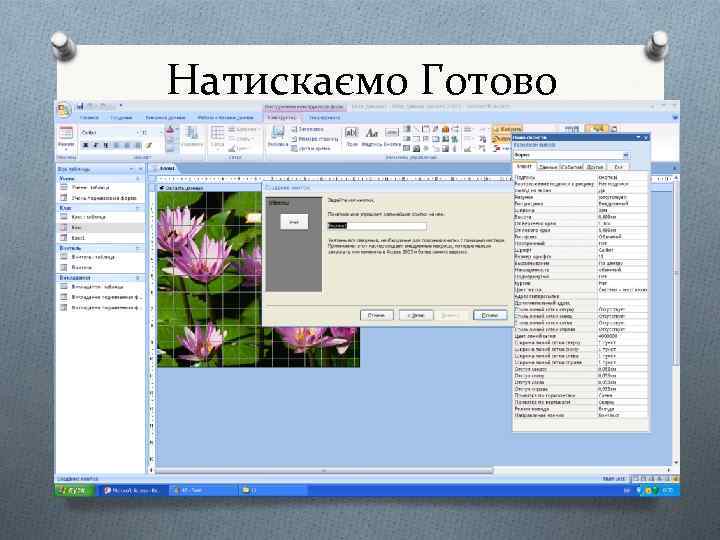Click the Цвет линий сетки property value
This screenshot has width=720, height=540.
pyautogui.click(x=622, y=336)
